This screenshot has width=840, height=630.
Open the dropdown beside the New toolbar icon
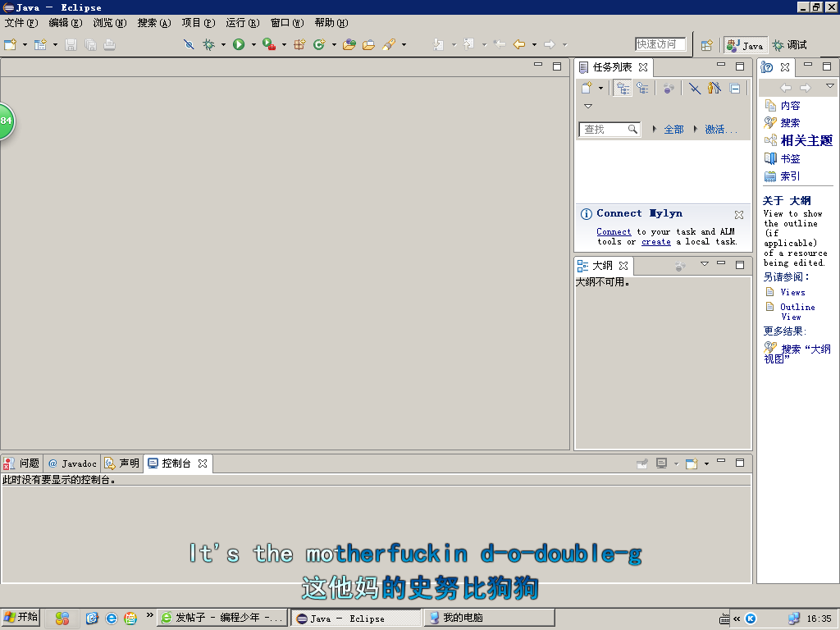pos(25,45)
